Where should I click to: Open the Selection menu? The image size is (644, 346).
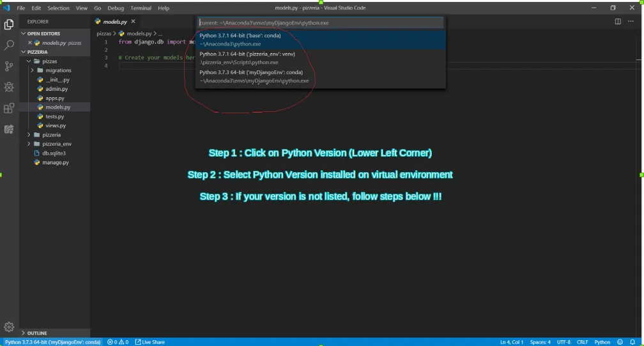[58, 8]
